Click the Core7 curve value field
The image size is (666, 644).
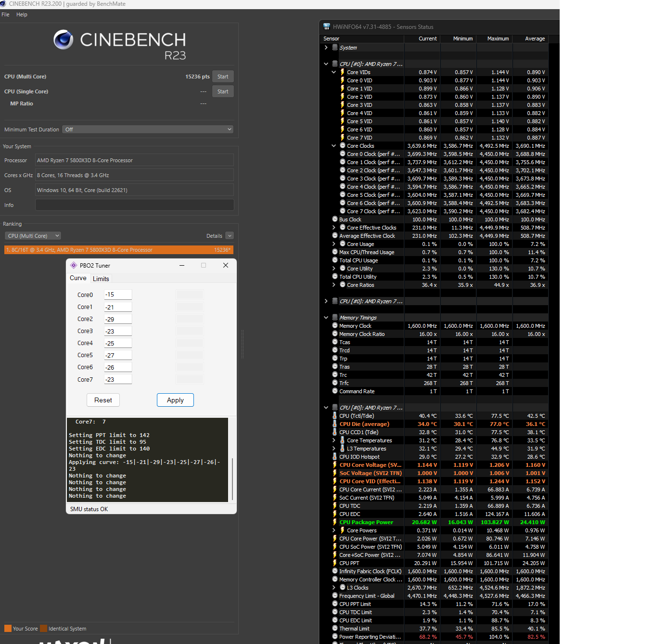(x=118, y=379)
